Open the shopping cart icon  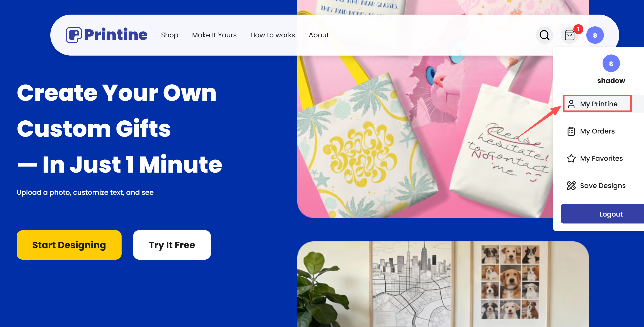pyautogui.click(x=570, y=35)
